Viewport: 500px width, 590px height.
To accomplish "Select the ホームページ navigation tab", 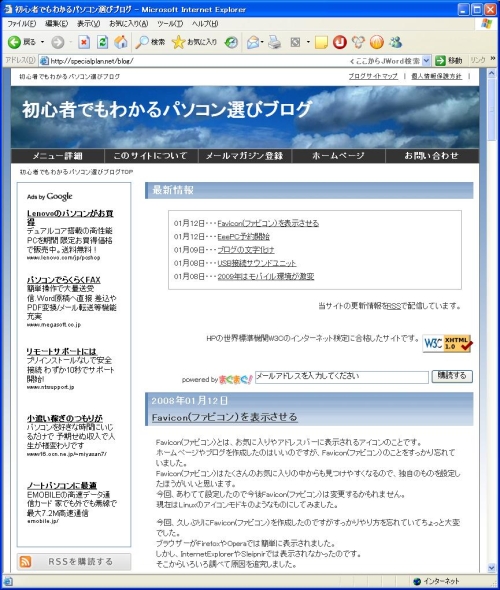I will (x=338, y=156).
